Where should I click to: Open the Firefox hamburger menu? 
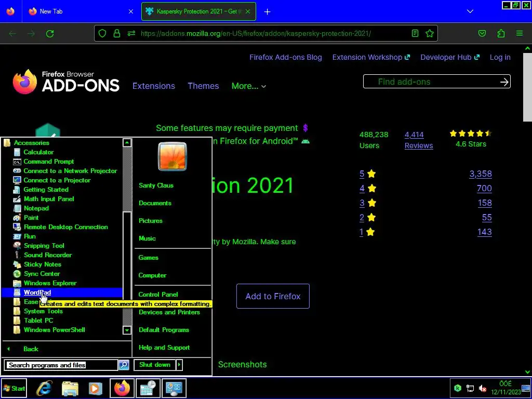tap(520, 33)
